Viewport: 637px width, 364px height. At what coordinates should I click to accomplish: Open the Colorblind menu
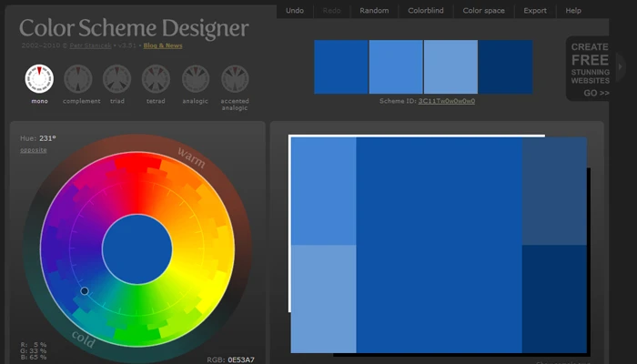click(426, 11)
